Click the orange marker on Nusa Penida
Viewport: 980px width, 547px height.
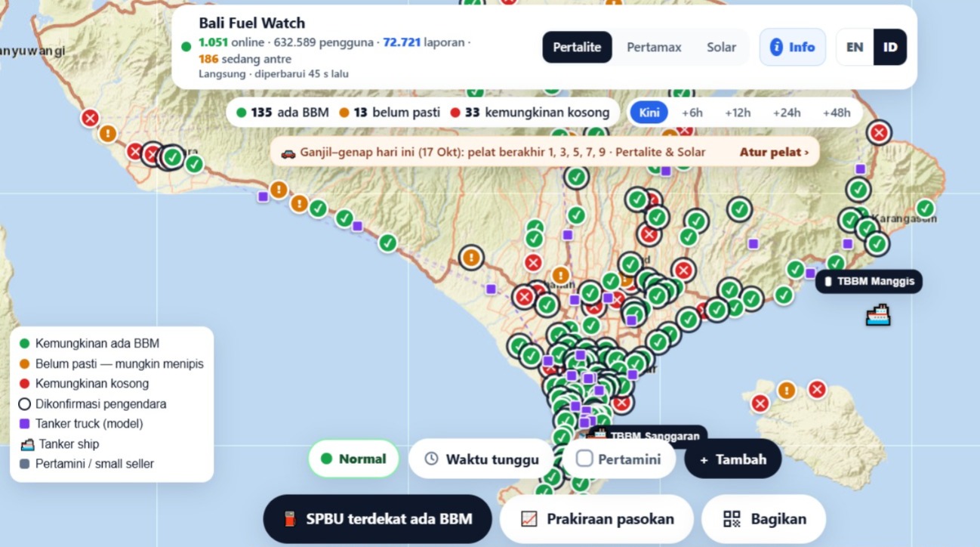(x=787, y=391)
